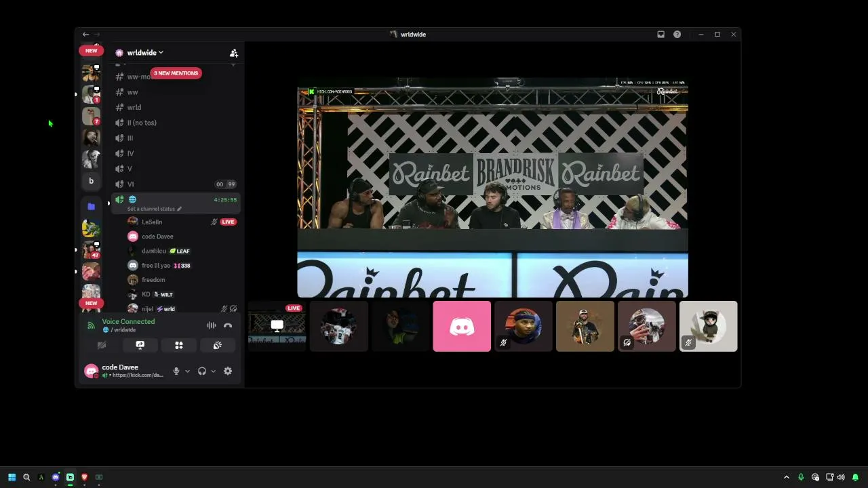Focus the main Rainbet live stream video
The image size is (868, 488).
[x=492, y=188]
